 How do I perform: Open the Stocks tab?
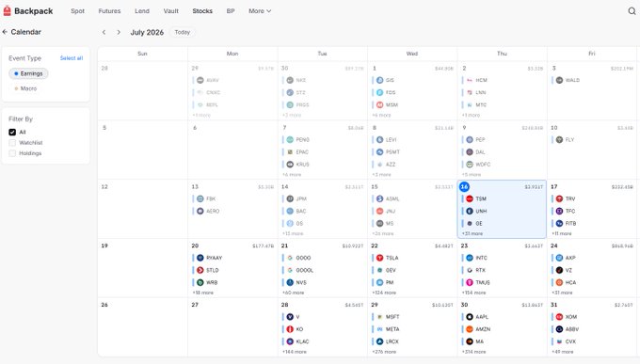pyautogui.click(x=202, y=11)
